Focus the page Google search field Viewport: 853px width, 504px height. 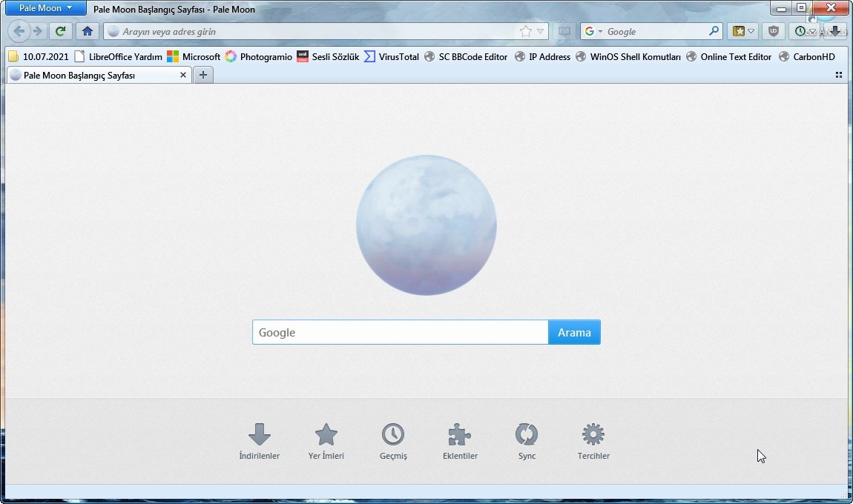401,332
